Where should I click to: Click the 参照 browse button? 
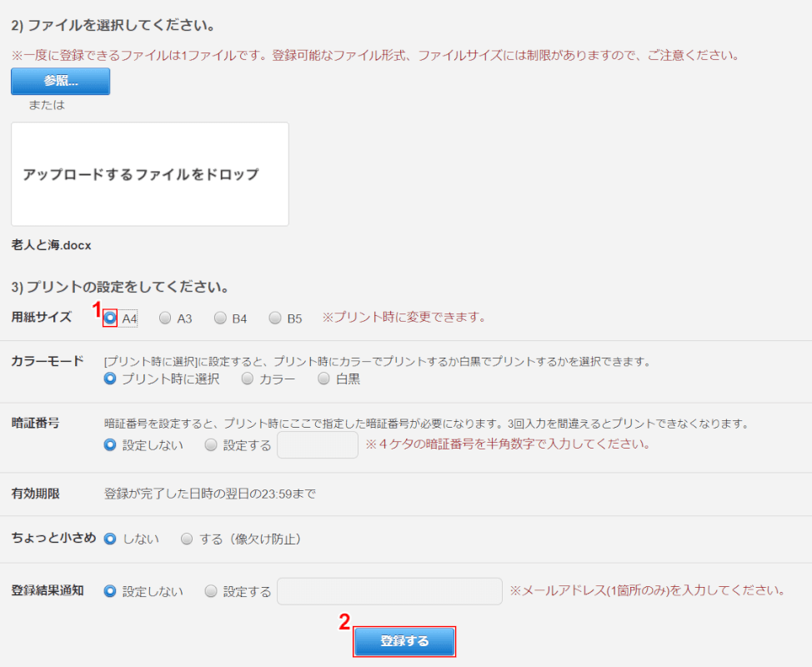(61, 82)
